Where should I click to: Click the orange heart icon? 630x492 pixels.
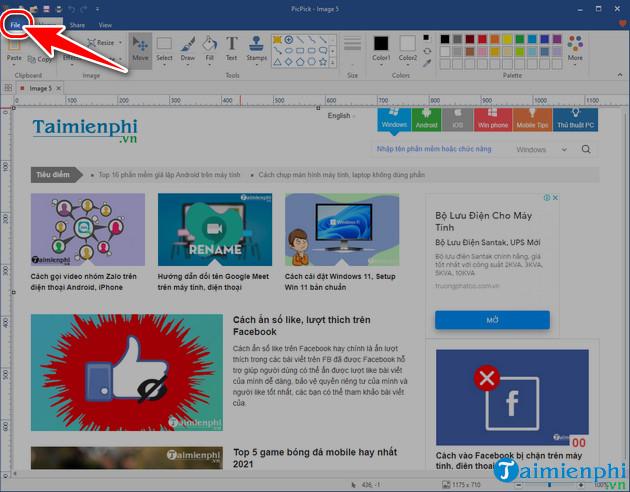[x=623, y=24]
